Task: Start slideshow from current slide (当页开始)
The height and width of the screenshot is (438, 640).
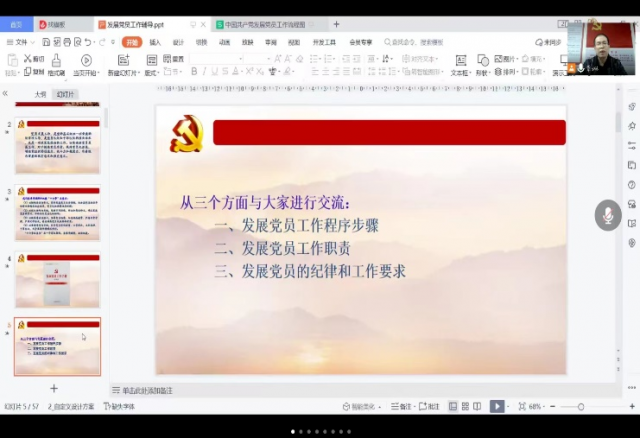Action: pos(85,64)
